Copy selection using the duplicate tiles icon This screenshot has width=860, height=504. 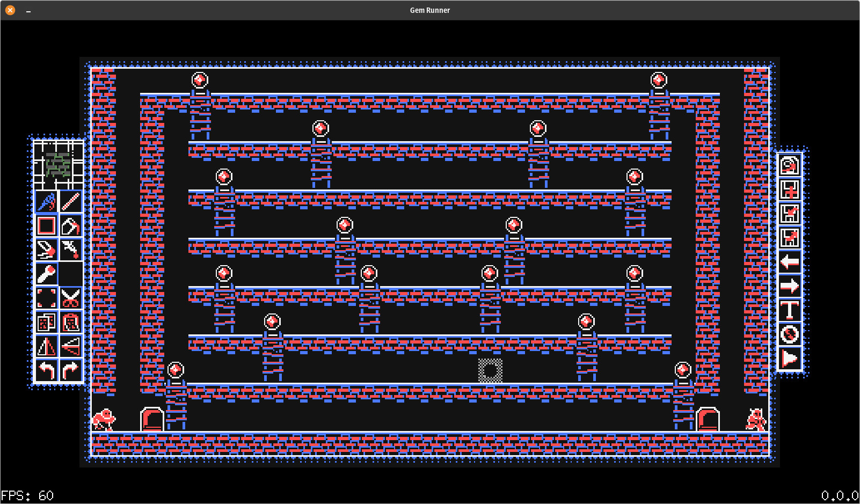(x=46, y=323)
